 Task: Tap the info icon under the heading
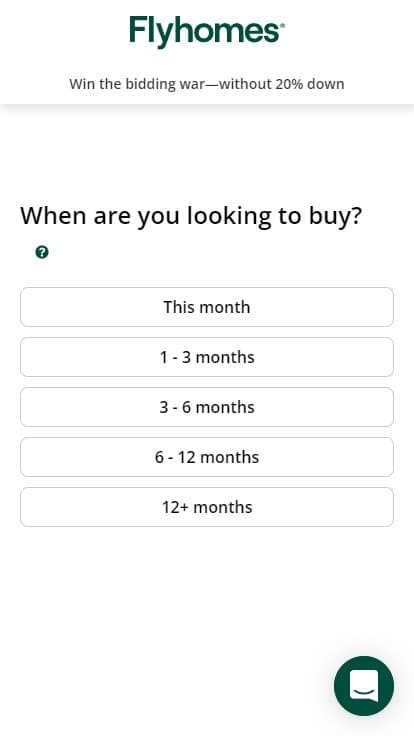[x=42, y=252]
